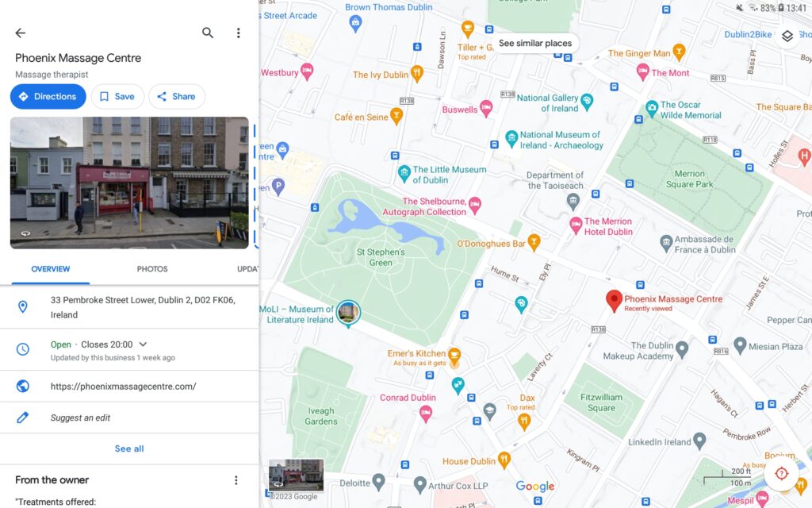Open the three-dot overflow menu at top
This screenshot has width=812, height=508.
(238, 33)
